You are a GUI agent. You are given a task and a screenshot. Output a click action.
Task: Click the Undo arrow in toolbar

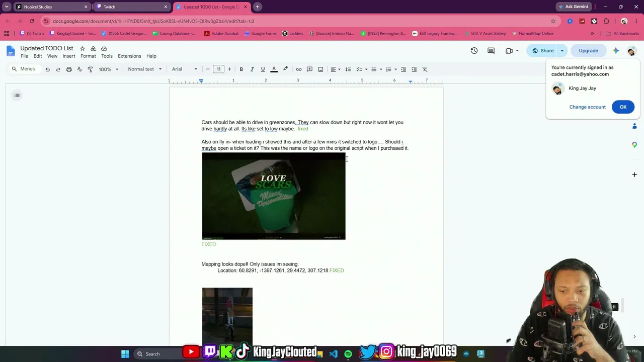tap(48, 69)
